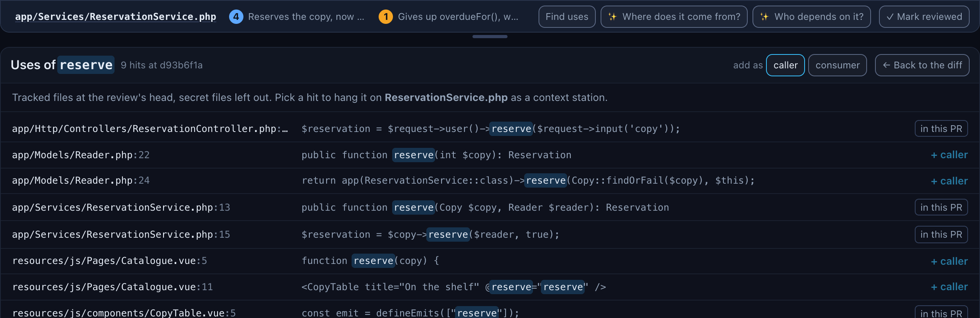Open the Catalogue.vue:11 hit

[x=490, y=287]
